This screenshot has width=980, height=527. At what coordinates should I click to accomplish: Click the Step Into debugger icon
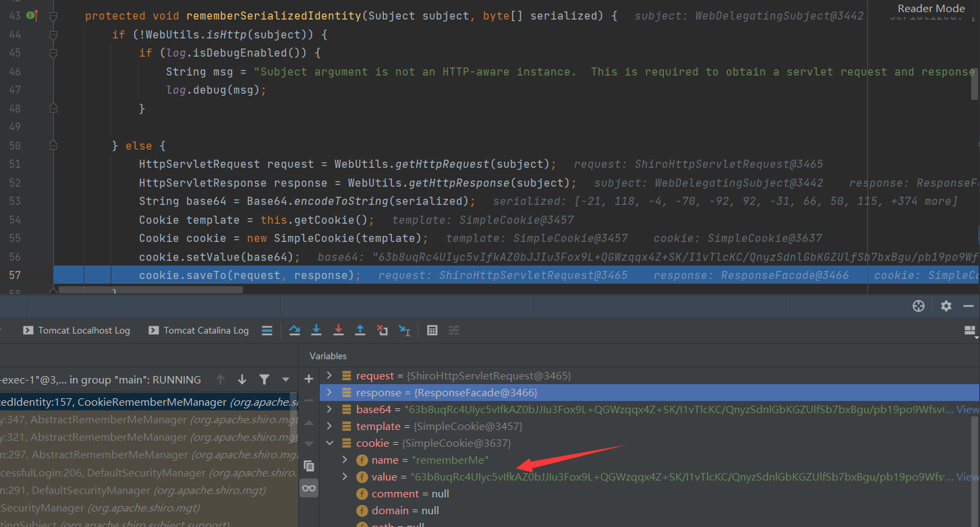tap(316, 330)
